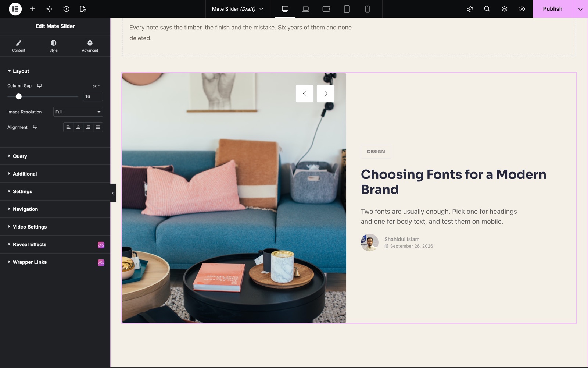Open the page settings document icon

coord(83,9)
